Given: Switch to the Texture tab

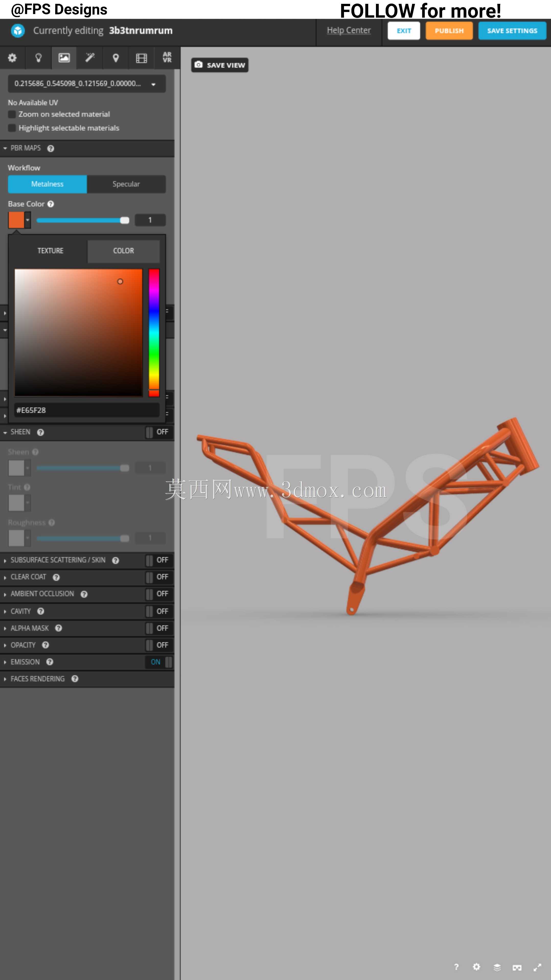Looking at the screenshot, I should click(50, 251).
